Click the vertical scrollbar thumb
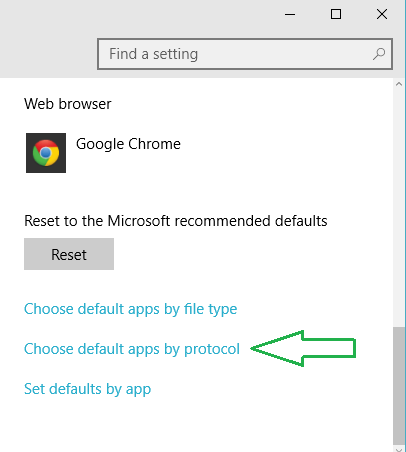The height and width of the screenshot is (452, 406). (399, 385)
